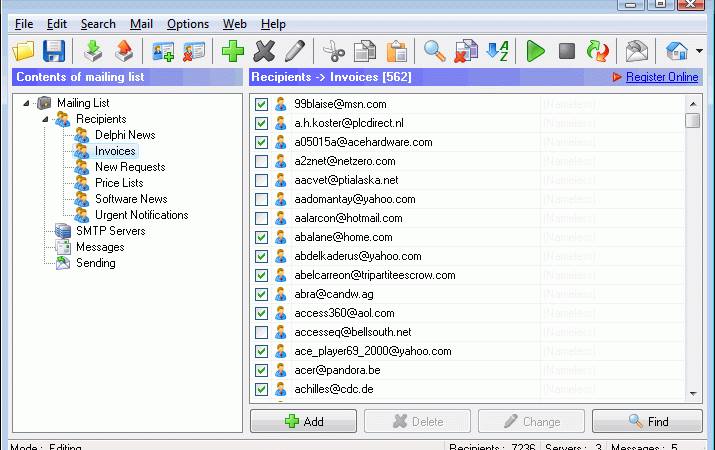
Task: Enable the accesseq@bellsouth.net recipient checkbox
Action: 261,332
